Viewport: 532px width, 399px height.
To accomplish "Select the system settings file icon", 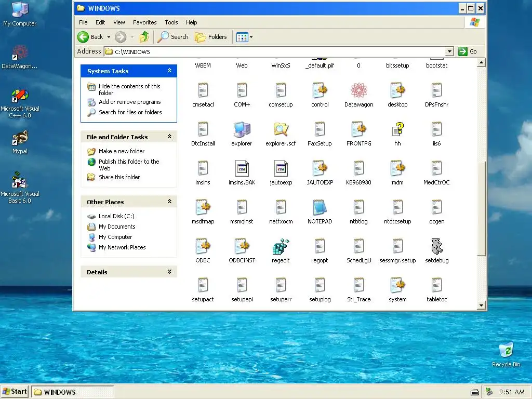I will click(397, 285).
